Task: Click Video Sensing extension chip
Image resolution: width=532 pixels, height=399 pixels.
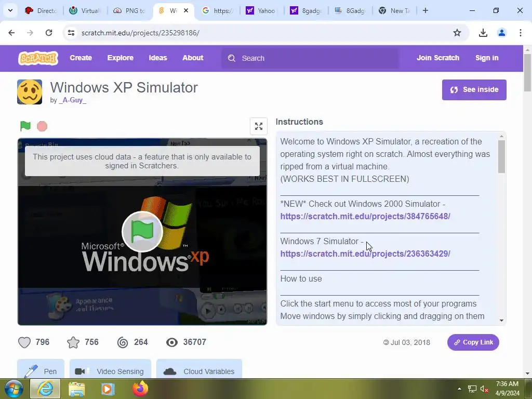Action: coord(110,370)
